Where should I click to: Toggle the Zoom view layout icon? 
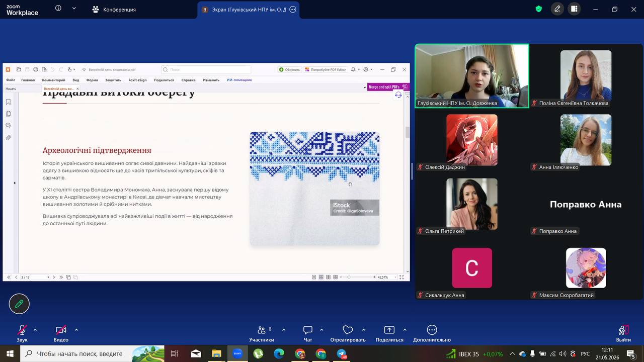click(x=574, y=9)
